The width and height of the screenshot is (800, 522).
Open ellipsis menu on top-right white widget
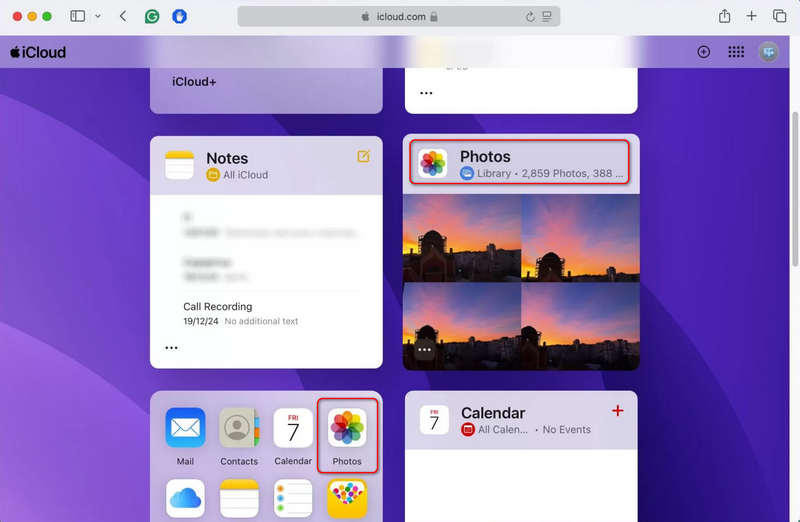(x=426, y=93)
